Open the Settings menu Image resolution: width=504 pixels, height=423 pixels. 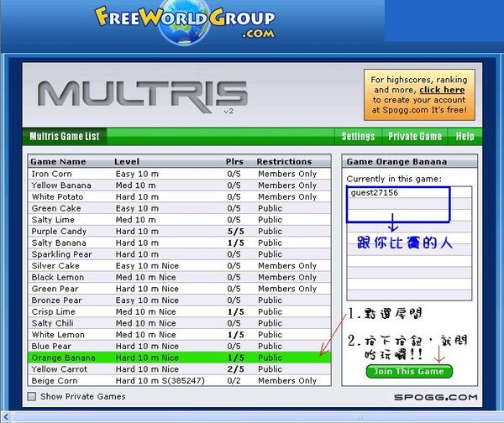[x=358, y=137]
